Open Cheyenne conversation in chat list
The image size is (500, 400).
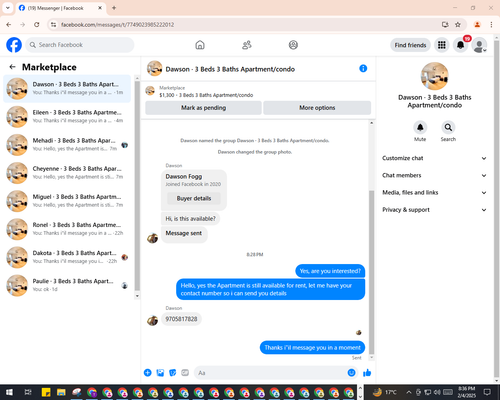(x=67, y=173)
